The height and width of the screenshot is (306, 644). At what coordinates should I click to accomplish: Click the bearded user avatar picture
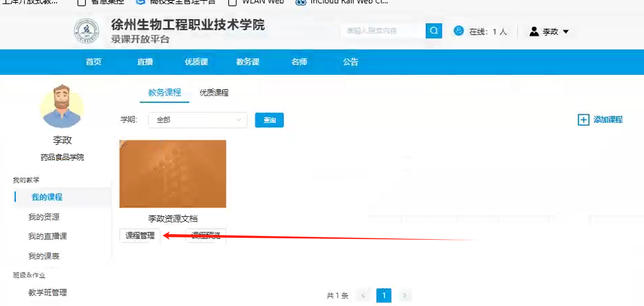click(x=62, y=107)
